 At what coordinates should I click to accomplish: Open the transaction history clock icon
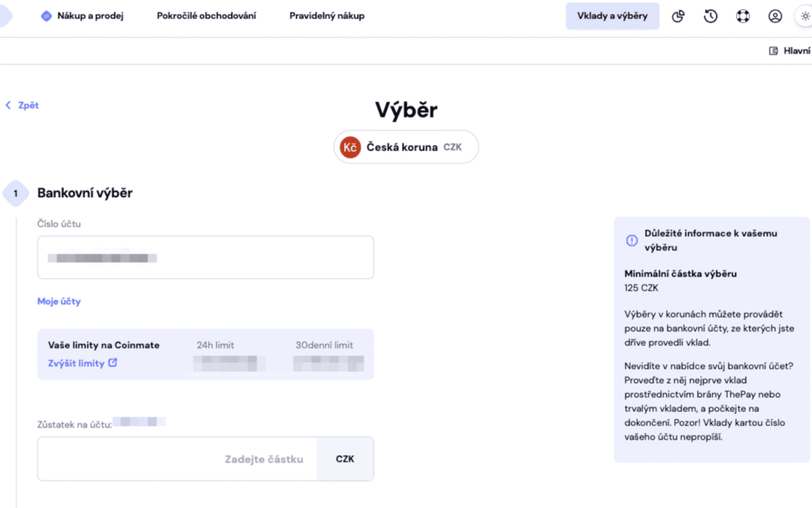click(710, 16)
